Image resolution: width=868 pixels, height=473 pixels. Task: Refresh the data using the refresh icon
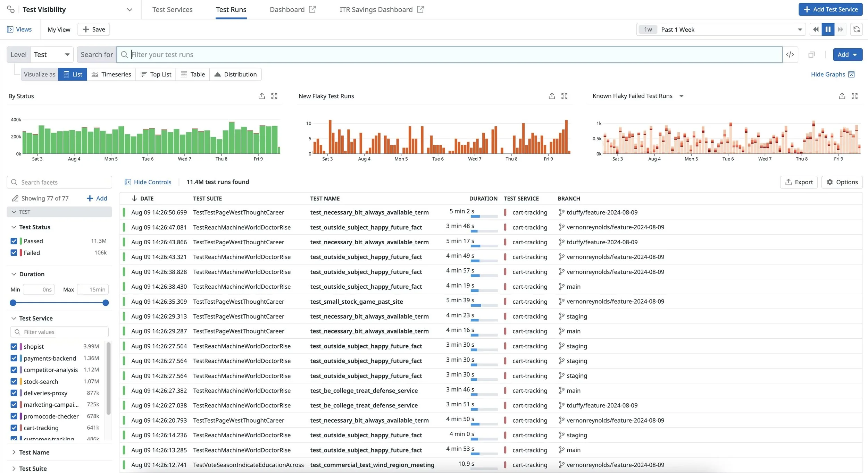tap(857, 29)
